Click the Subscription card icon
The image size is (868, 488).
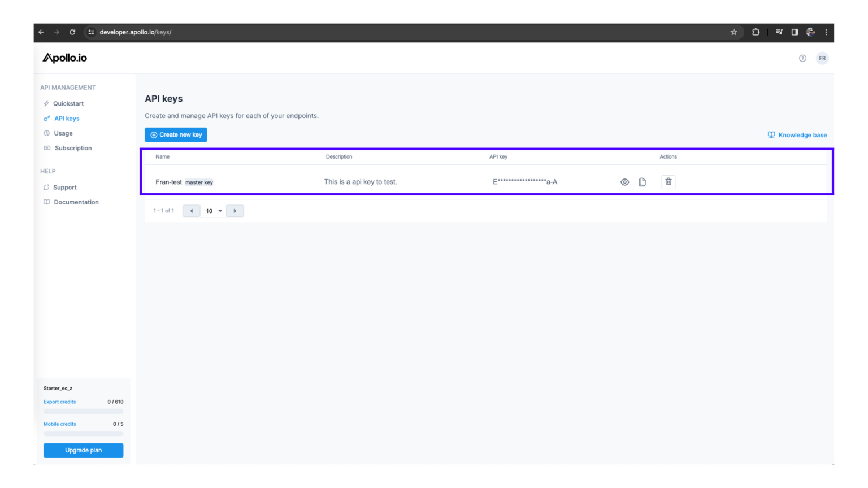point(46,148)
